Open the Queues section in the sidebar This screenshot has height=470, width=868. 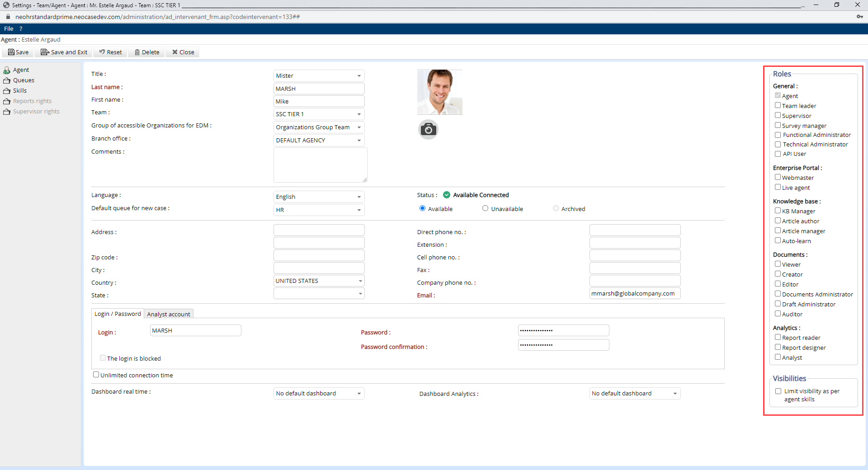(x=24, y=80)
